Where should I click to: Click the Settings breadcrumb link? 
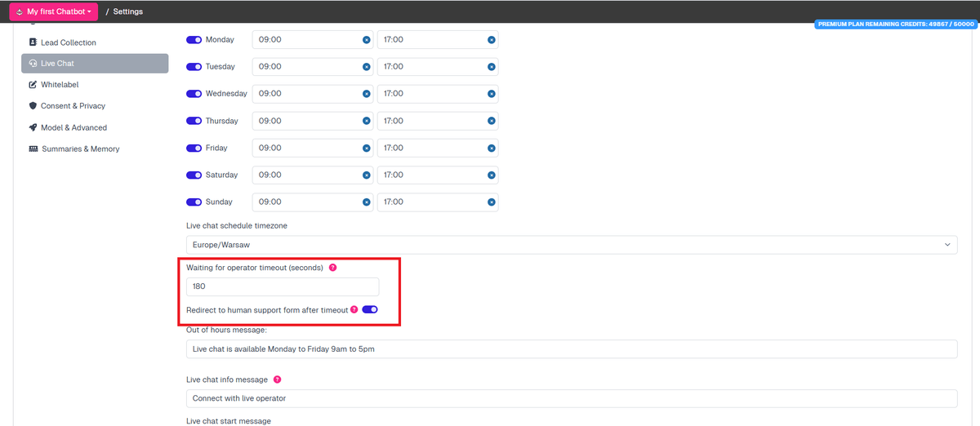pyautogui.click(x=127, y=11)
